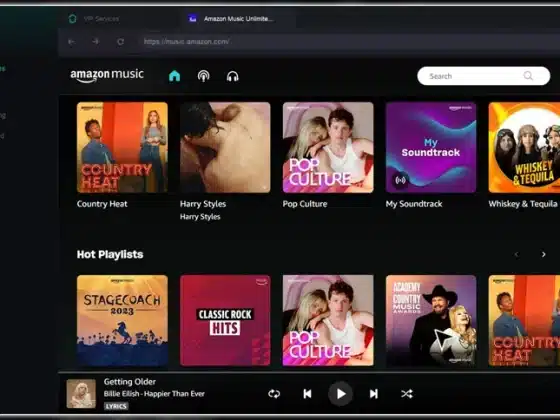
Task: Click the Hot Playlists section heading
Action: coord(110,254)
